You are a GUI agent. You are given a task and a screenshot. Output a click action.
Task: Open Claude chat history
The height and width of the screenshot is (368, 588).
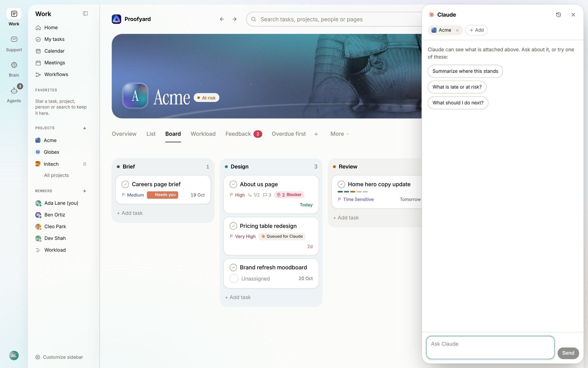tap(558, 15)
